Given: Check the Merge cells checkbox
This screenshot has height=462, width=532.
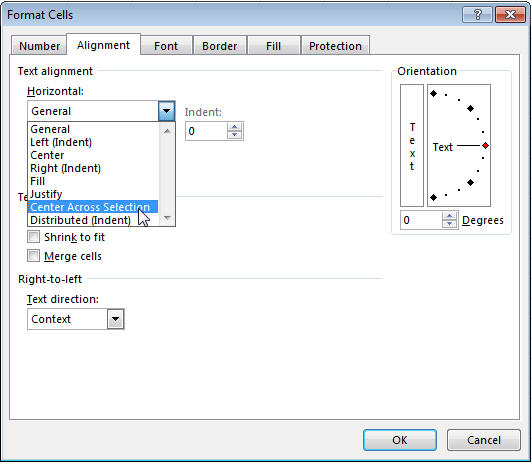Looking at the screenshot, I should point(34,255).
